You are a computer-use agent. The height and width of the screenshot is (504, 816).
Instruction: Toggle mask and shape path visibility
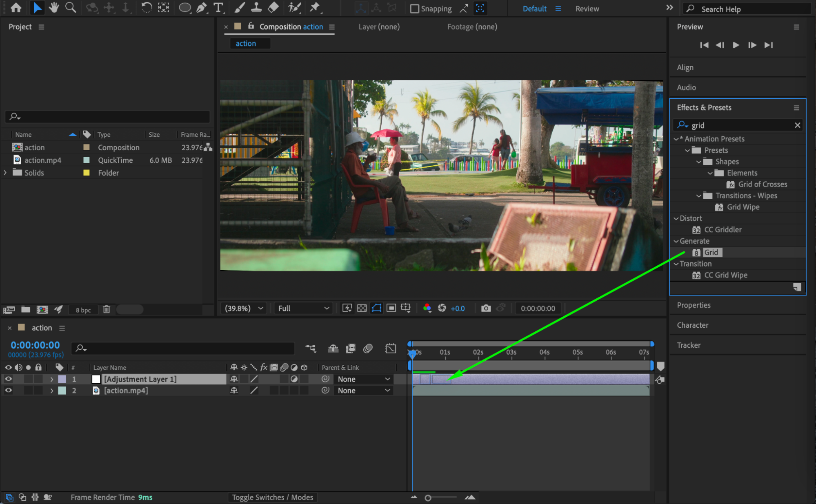[376, 308]
